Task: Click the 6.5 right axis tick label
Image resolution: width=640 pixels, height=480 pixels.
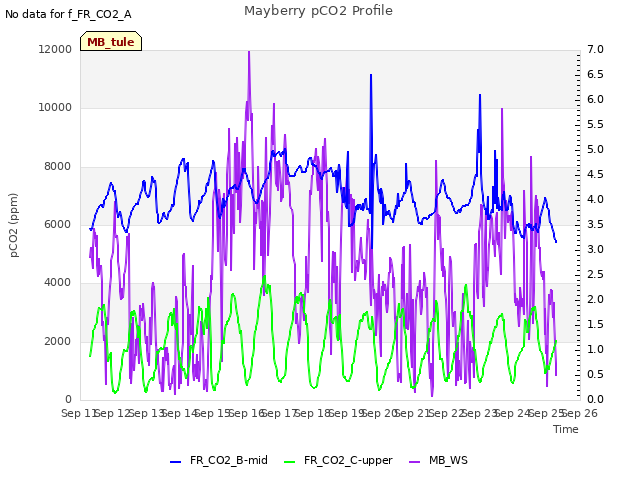Action: click(596, 74)
